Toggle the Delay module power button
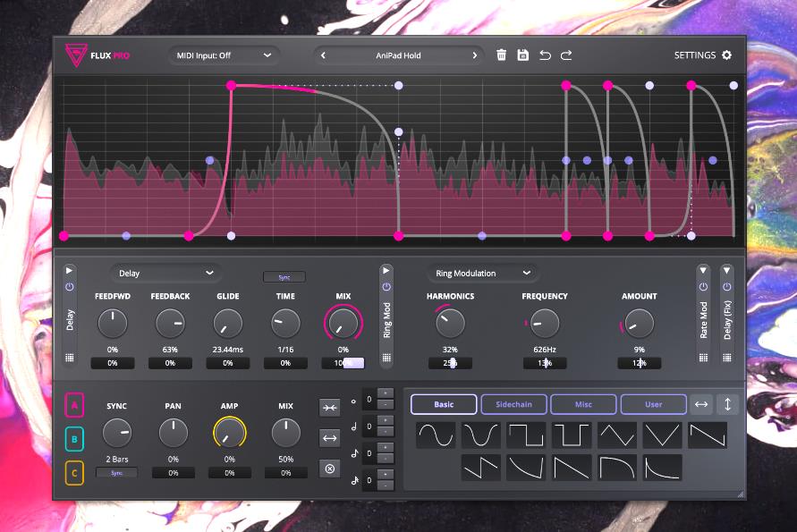797x532 pixels. point(70,287)
